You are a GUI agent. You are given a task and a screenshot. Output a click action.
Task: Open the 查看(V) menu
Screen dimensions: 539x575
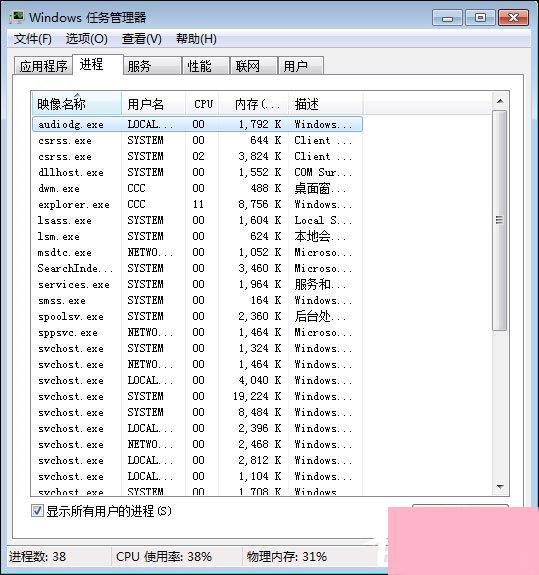142,39
